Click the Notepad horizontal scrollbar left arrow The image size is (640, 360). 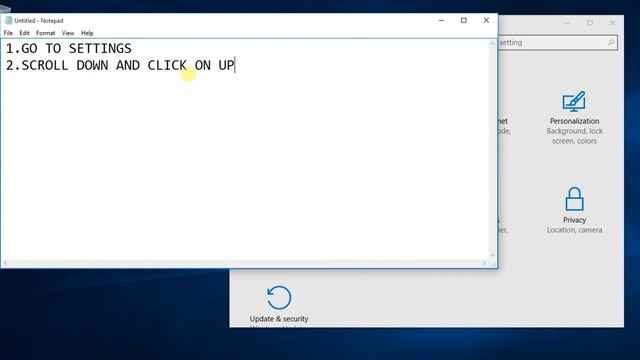pos(5,264)
